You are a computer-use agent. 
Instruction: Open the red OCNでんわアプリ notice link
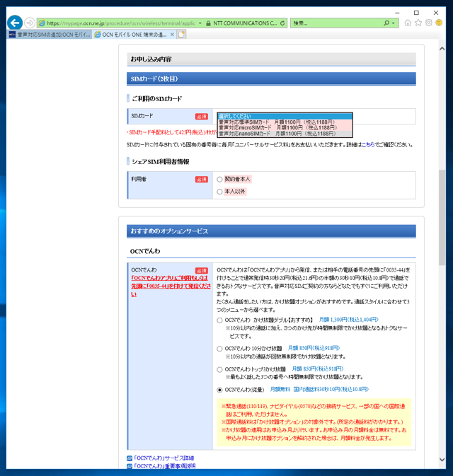[x=171, y=286]
